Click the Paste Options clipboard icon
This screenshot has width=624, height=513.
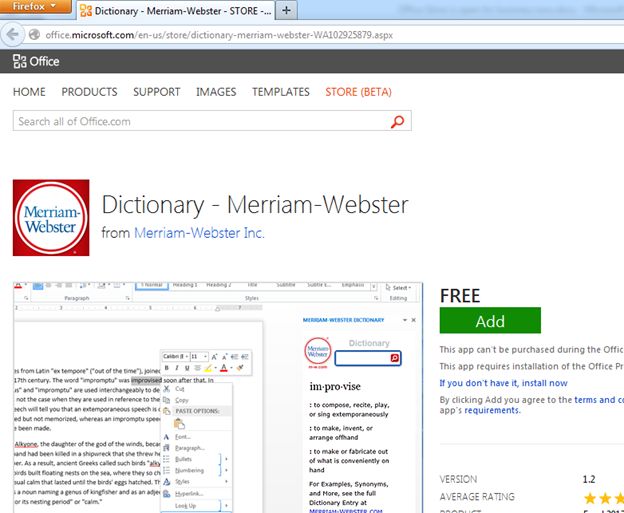(179, 424)
